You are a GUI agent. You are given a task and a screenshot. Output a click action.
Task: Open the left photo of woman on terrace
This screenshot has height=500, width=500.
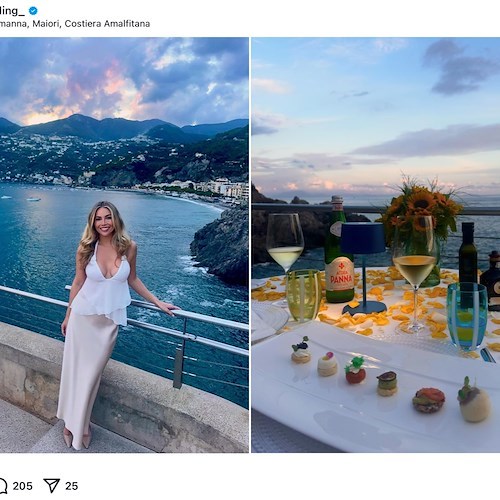(x=124, y=245)
